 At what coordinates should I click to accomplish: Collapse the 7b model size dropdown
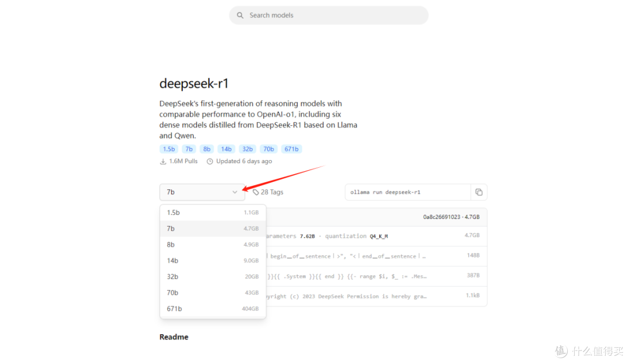202,192
